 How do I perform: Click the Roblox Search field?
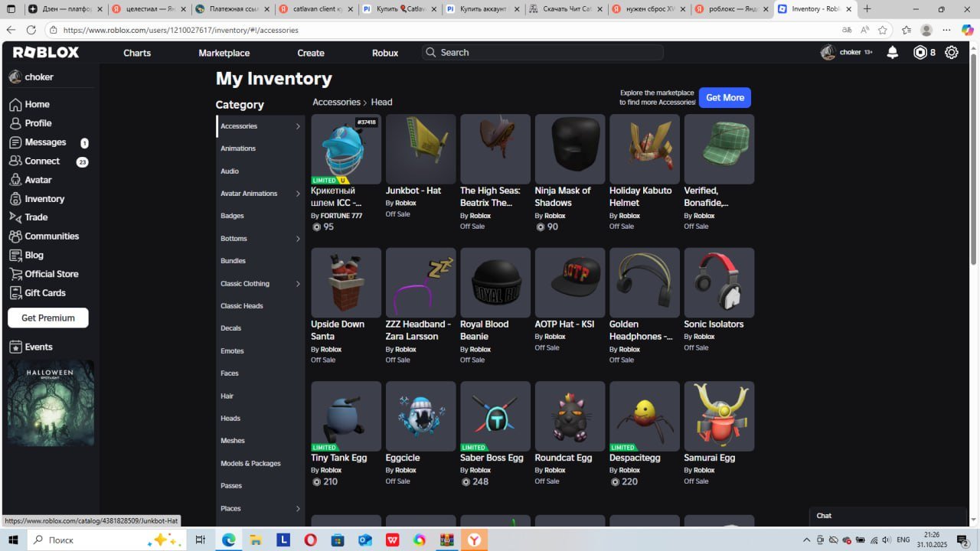(543, 52)
